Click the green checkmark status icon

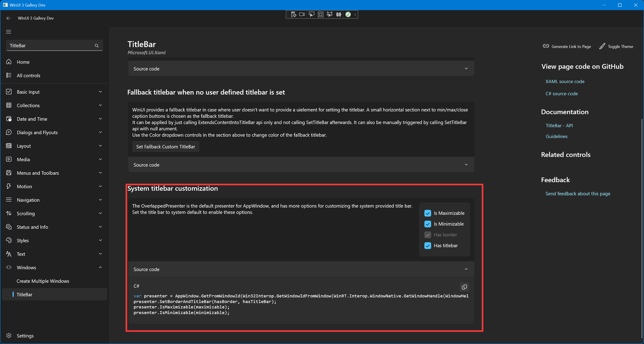click(348, 14)
